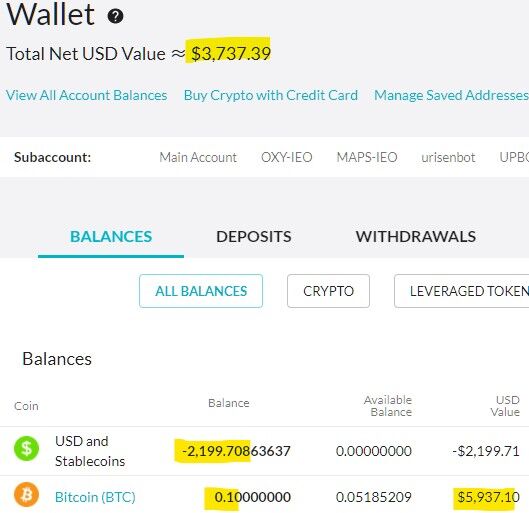Sort by the USD Value column header
Image resolution: width=529 pixels, height=513 pixels.
505,406
